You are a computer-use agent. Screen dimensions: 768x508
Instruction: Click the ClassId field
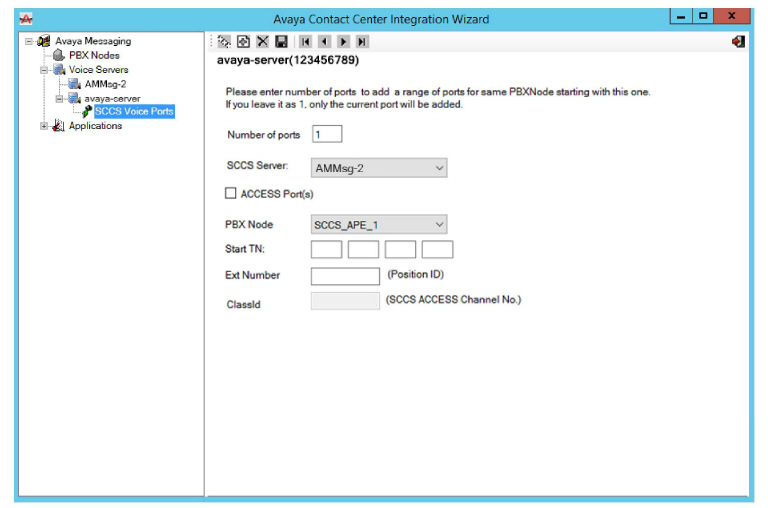(x=345, y=301)
